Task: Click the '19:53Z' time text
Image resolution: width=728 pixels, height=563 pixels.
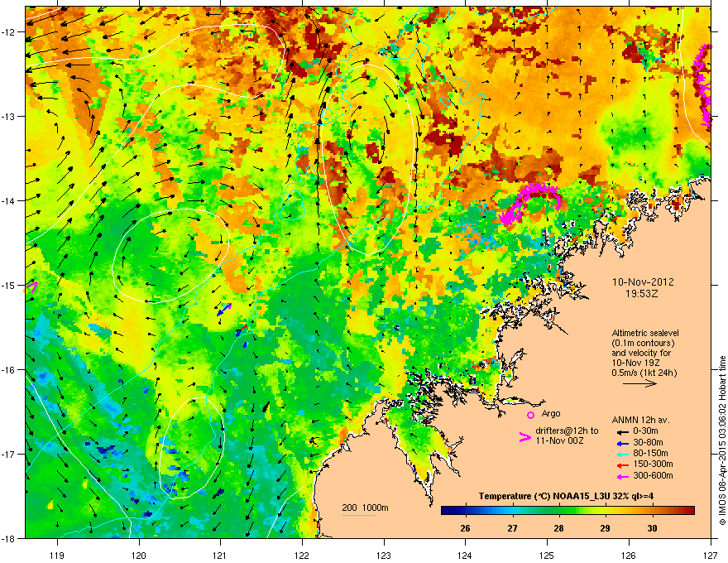Action: tap(642, 294)
